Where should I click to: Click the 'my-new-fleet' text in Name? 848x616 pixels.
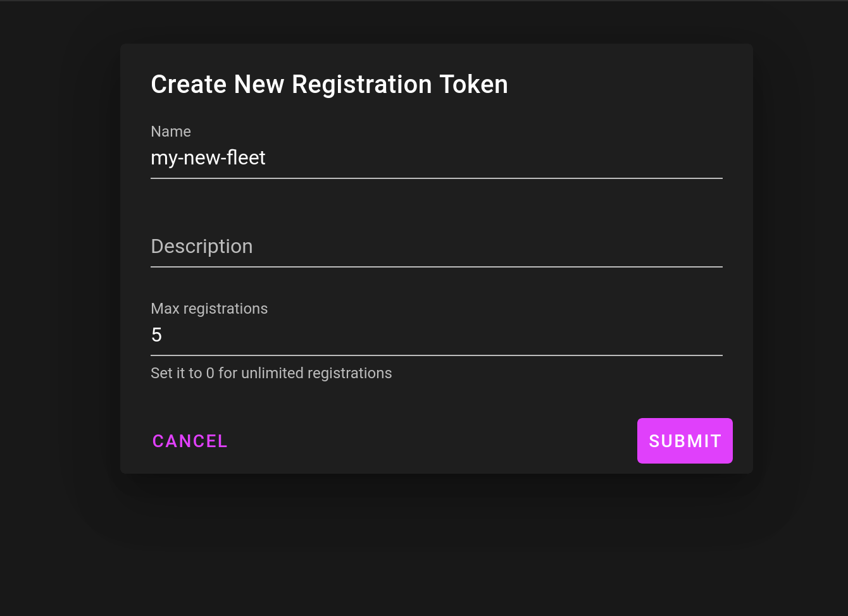[208, 158]
